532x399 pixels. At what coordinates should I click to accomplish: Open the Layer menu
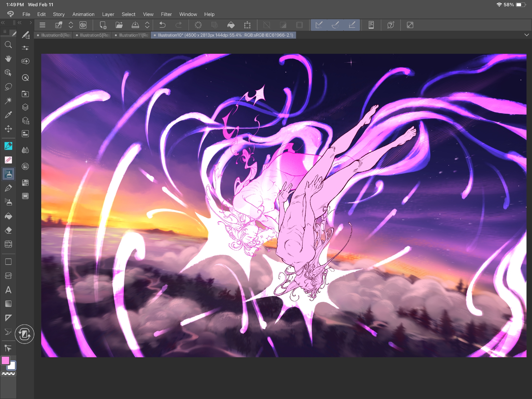point(108,14)
